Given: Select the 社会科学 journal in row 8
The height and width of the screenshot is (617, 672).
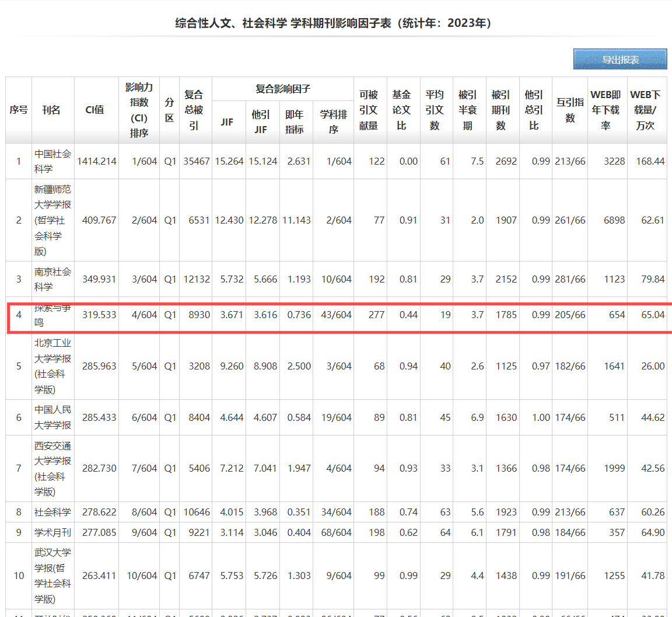Looking at the screenshot, I should [52, 512].
